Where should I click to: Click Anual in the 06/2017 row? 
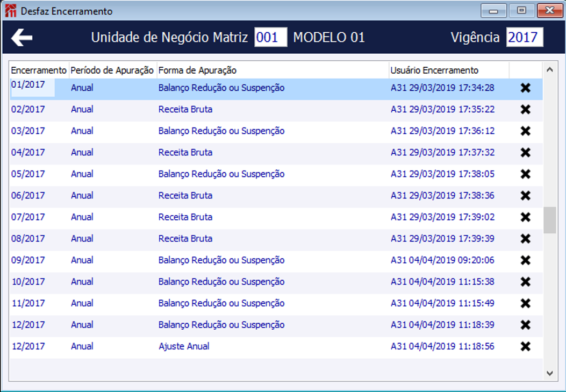(82, 195)
